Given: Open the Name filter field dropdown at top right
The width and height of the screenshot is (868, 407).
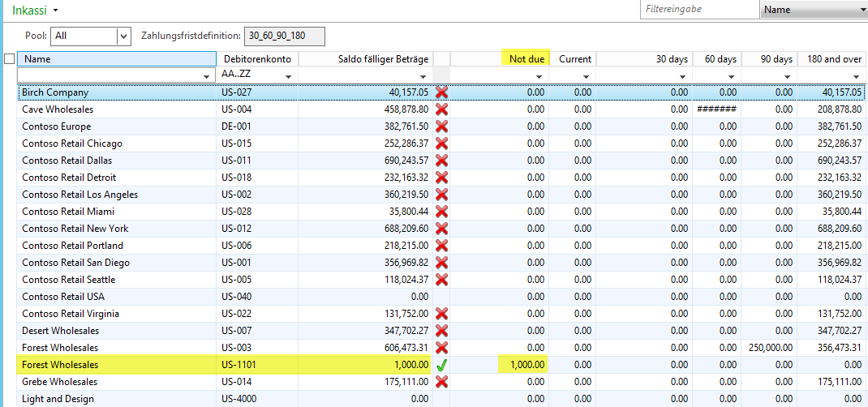Looking at the screenshot, I should 861,10.
